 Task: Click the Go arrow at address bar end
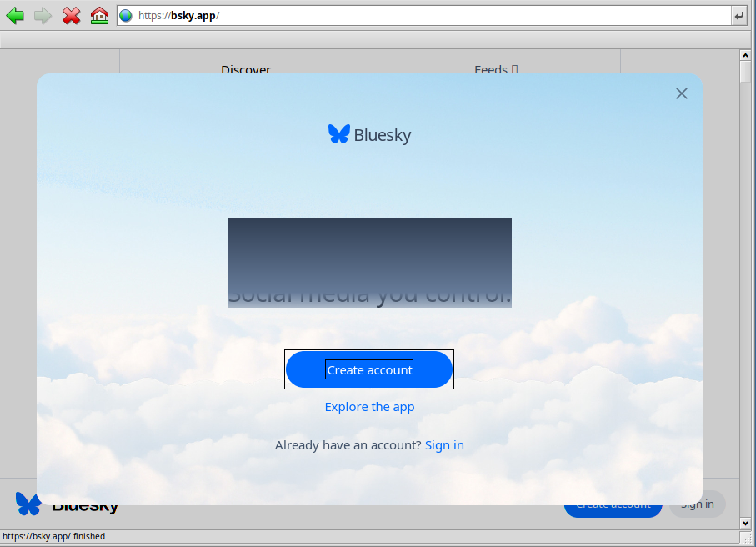click(738, 15)
